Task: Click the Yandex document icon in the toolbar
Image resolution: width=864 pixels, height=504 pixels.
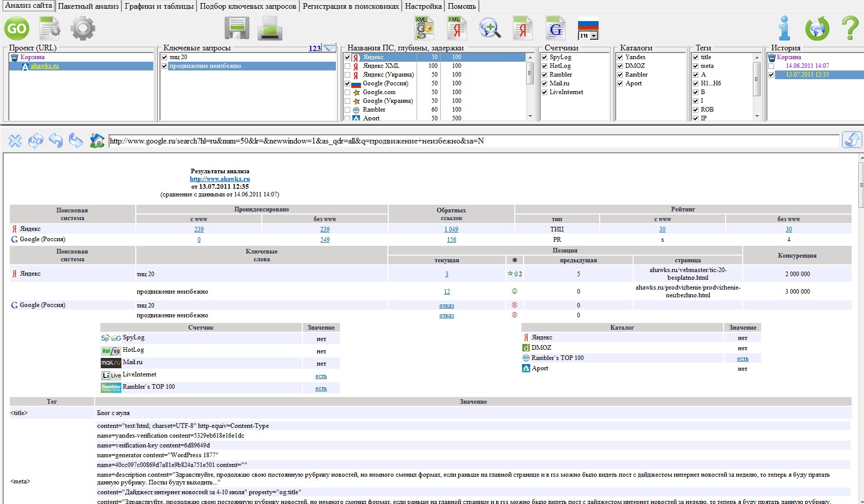Action: point(523,28)
